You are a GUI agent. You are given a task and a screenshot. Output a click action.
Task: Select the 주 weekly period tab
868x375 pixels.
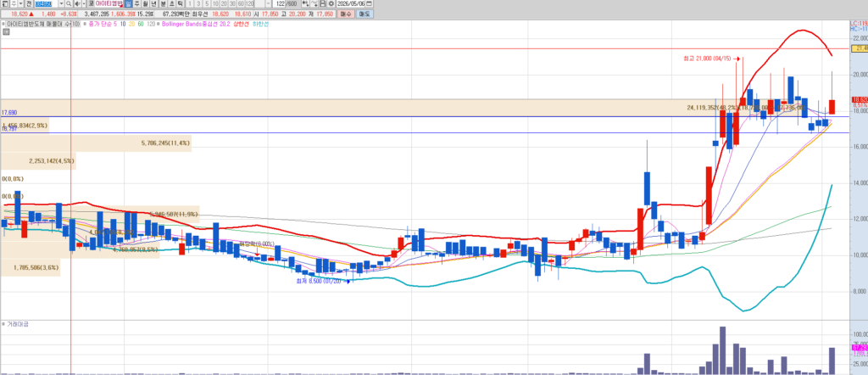coord(136,3)
